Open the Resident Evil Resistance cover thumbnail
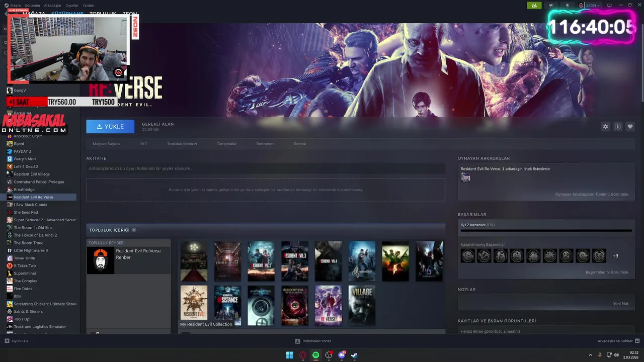The image size is (644, 362). 227,306
